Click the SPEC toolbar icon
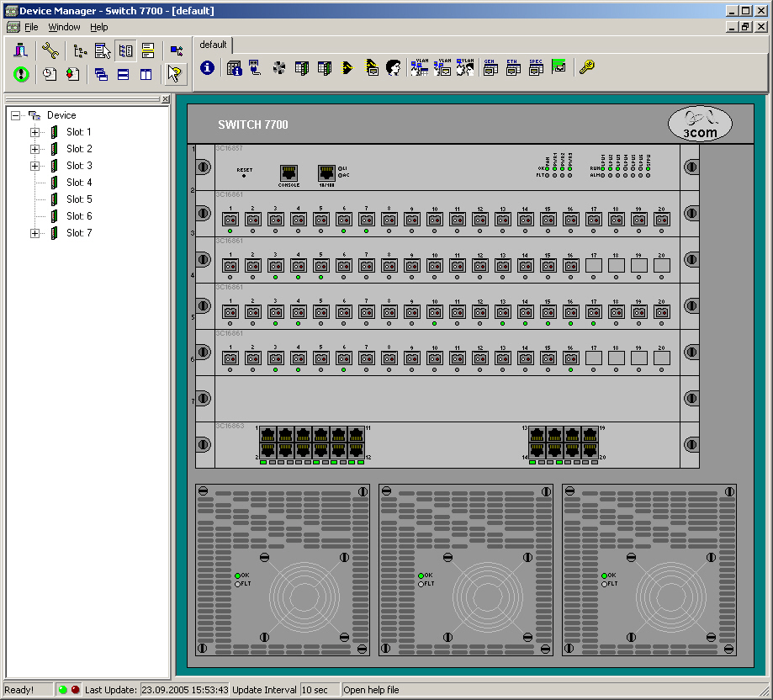The height and width of the screenshot is (700, 773). (x=535, y=68)
